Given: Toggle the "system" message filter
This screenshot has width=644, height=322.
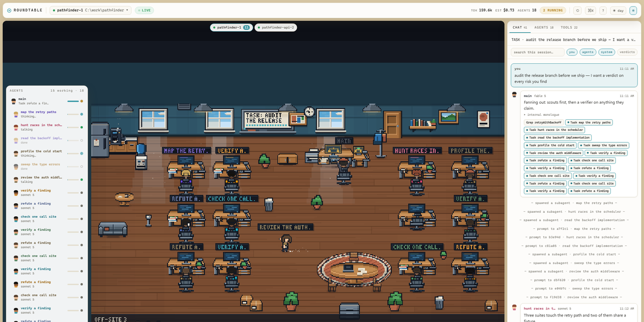Looking at the screenshot, I should (x=607, y=52).
